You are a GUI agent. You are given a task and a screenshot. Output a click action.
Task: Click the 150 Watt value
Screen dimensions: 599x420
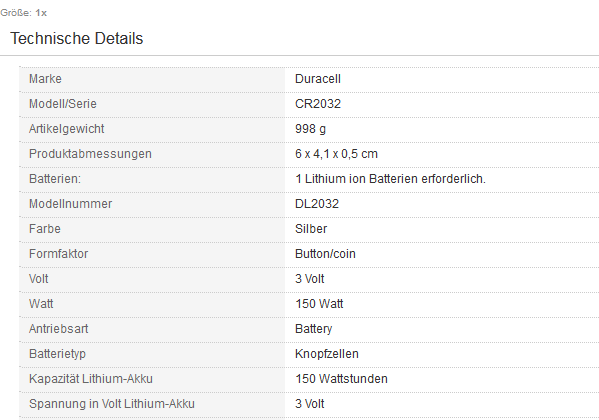[319, 304]
